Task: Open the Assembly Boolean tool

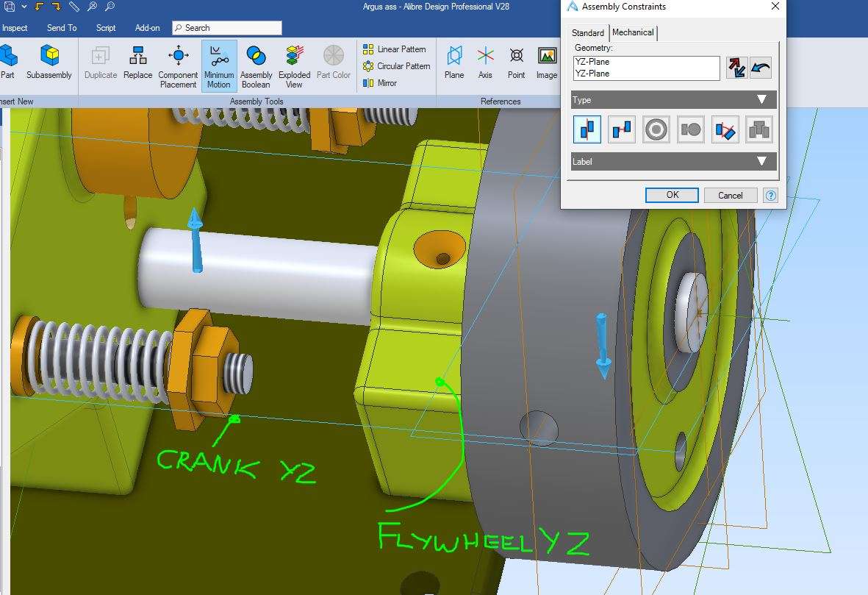Action: tap(256, 66)
